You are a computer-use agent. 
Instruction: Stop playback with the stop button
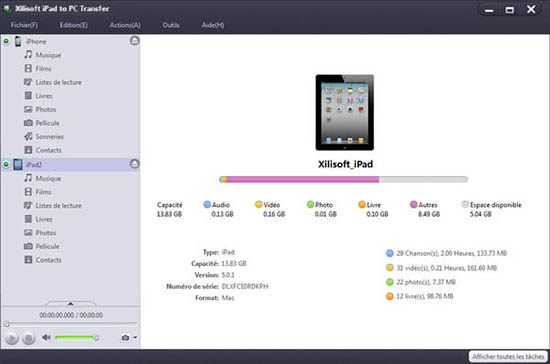[28, 338]
